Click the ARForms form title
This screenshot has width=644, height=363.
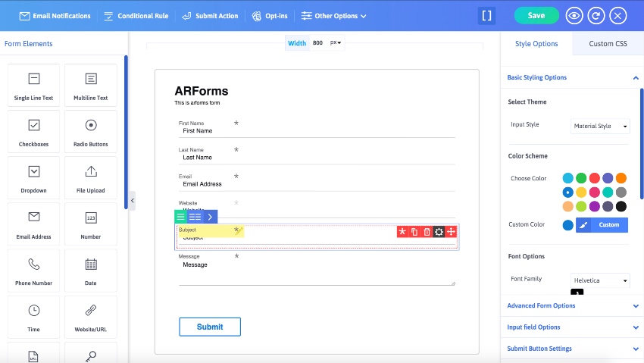click(x=202, y=91)
